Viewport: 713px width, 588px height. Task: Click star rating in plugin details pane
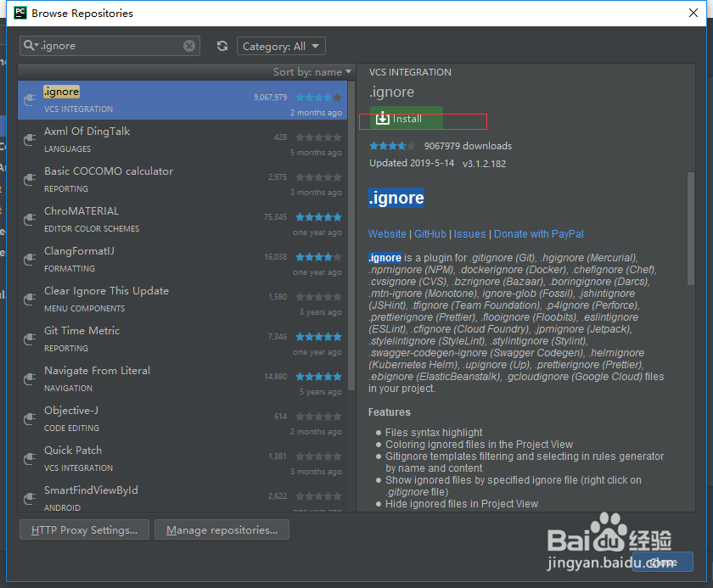coord(392,146)
